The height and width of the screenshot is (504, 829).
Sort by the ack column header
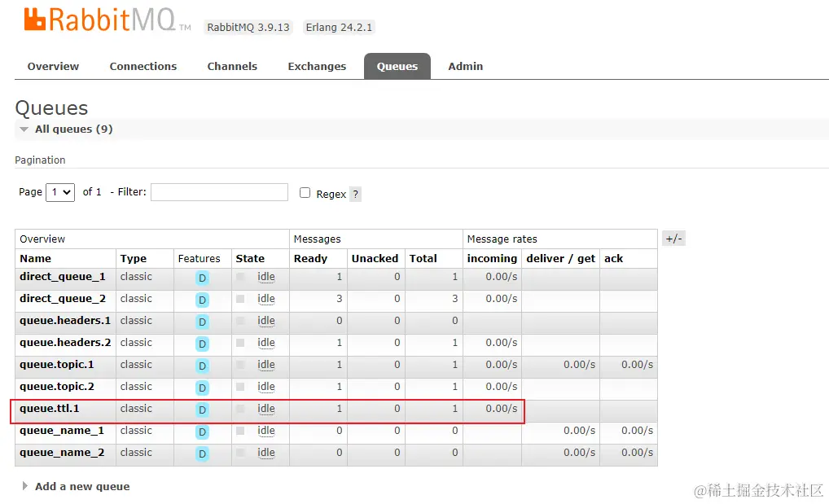tap(613, 259)
